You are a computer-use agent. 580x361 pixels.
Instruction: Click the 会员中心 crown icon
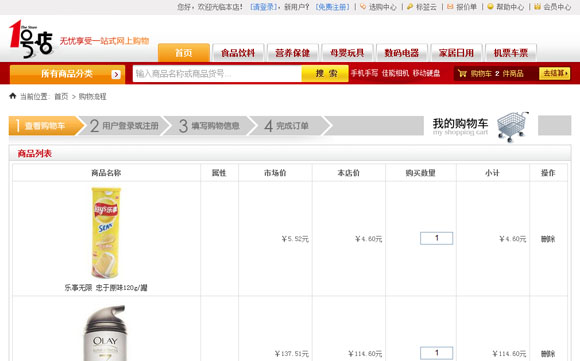point(537,7)
